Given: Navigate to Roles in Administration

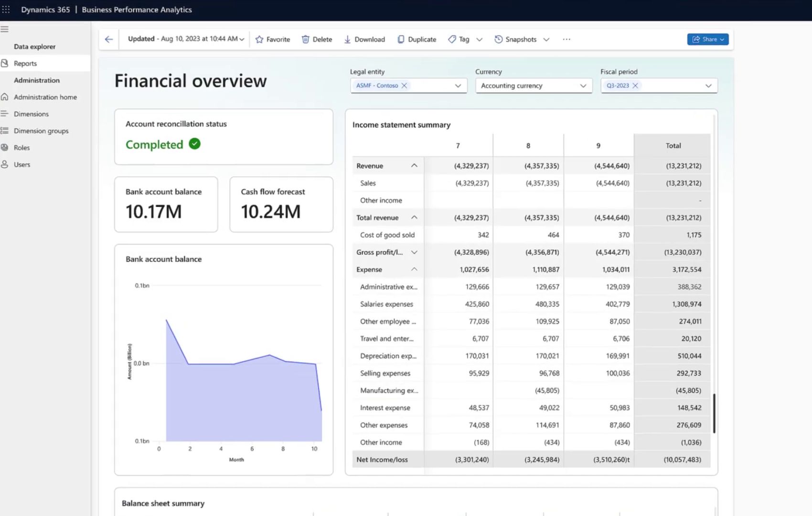Looking at the screenshot, I should pyautogui.click(x=22, y=148).
